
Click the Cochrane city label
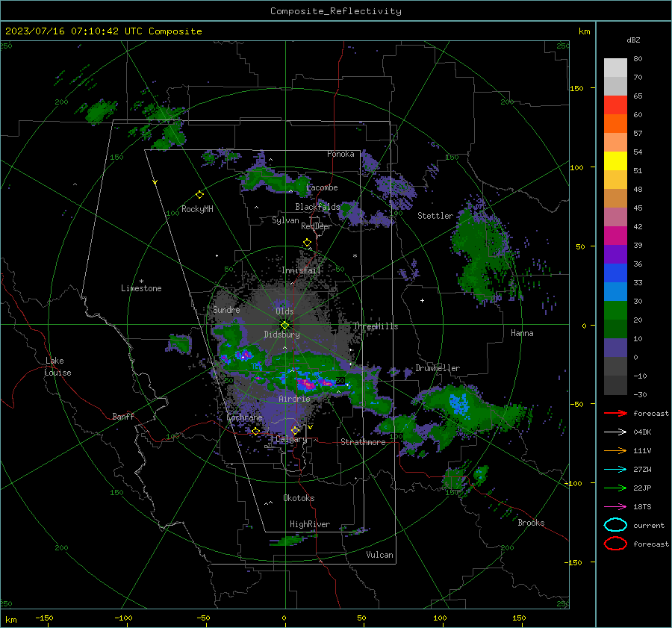pos(244,417)
